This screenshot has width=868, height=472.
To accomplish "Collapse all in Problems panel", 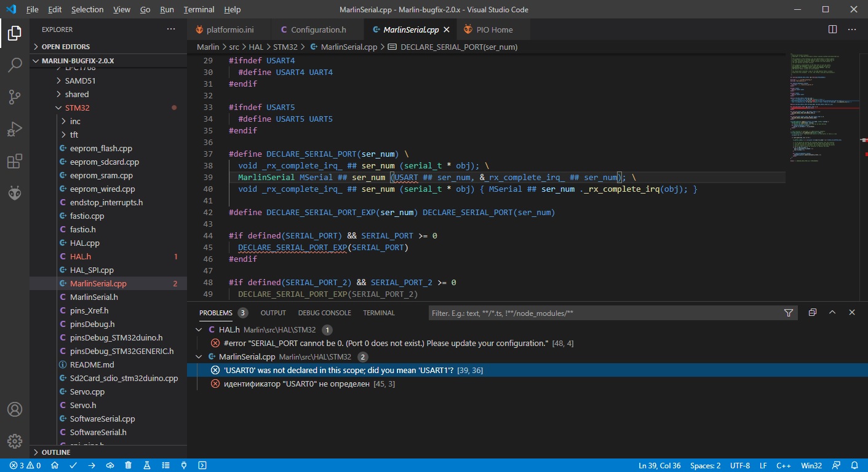I will point(813,312).
